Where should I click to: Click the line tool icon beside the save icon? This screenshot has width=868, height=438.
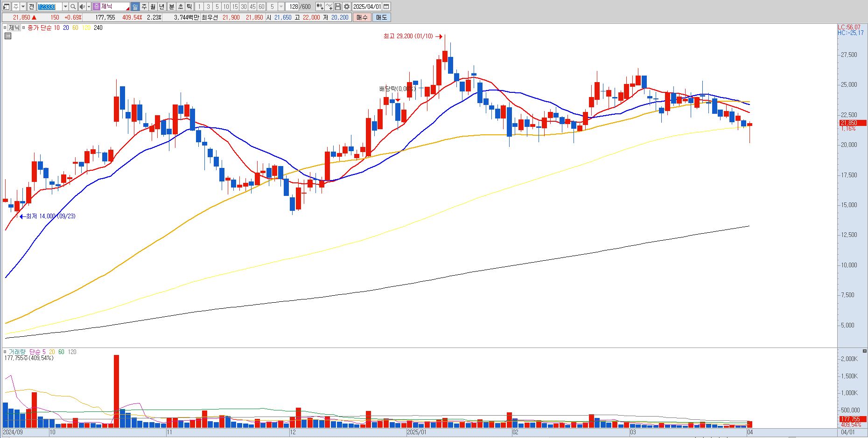(x=329, y=7)
